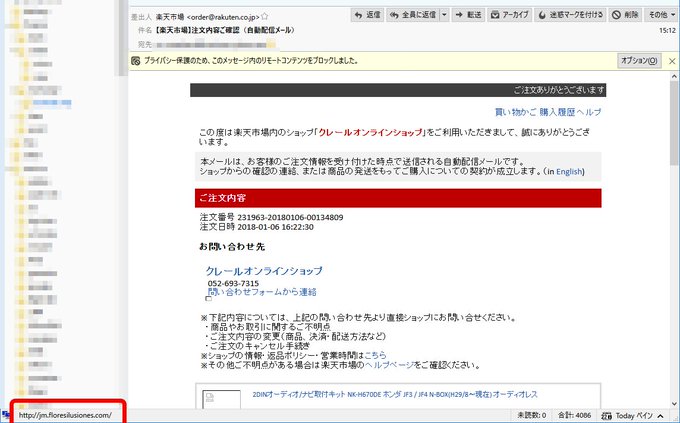Open remote content Options button

pyautogui.click(x=639, y=61)
